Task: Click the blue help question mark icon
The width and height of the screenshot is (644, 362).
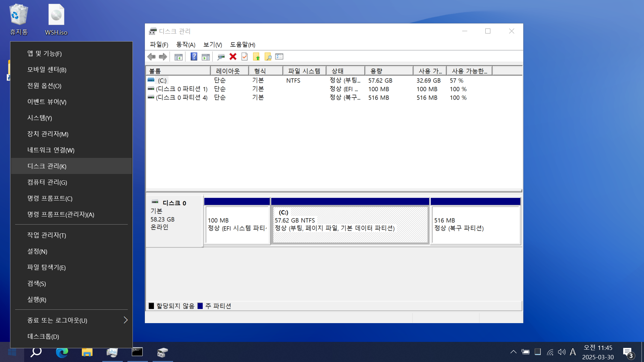Action: click(x=194, y=57)
